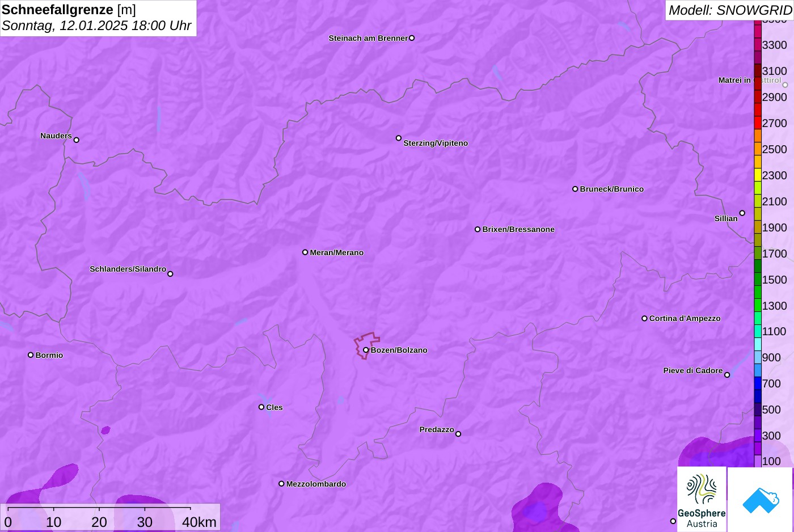
Task: Click the legend value '500'
Action: coord(771,409)
